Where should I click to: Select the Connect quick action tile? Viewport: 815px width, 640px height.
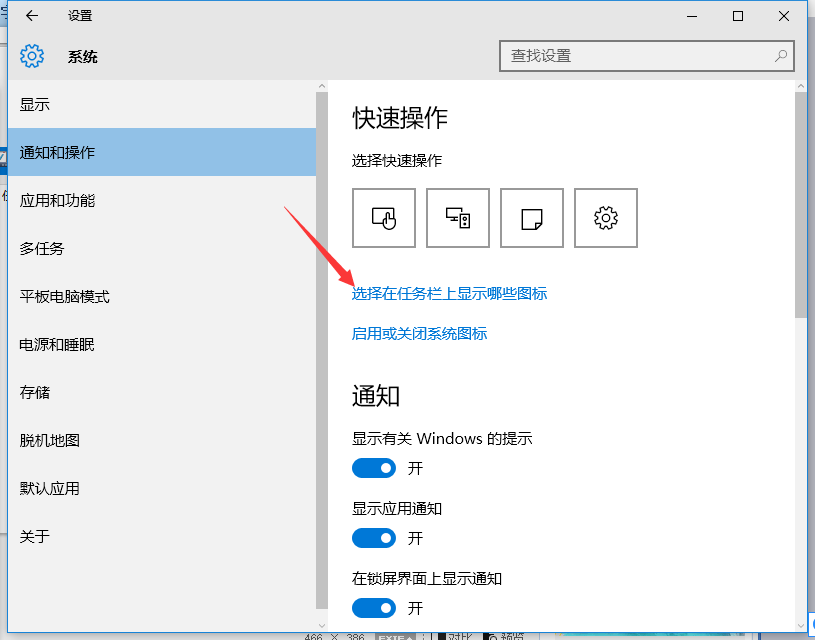coord(458,218)
